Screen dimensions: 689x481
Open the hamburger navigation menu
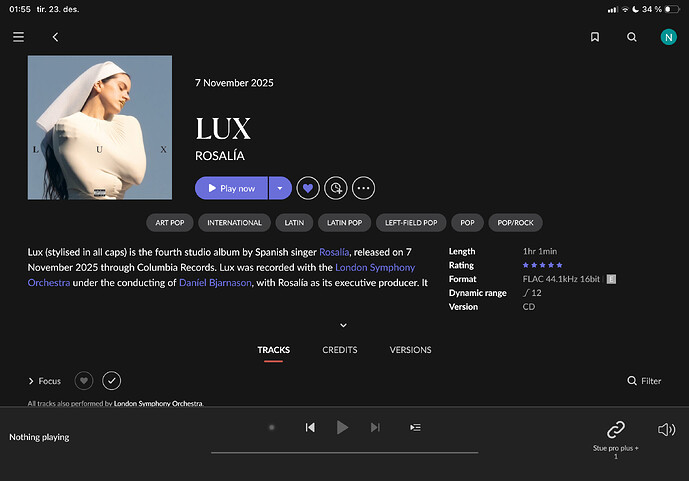18,37
